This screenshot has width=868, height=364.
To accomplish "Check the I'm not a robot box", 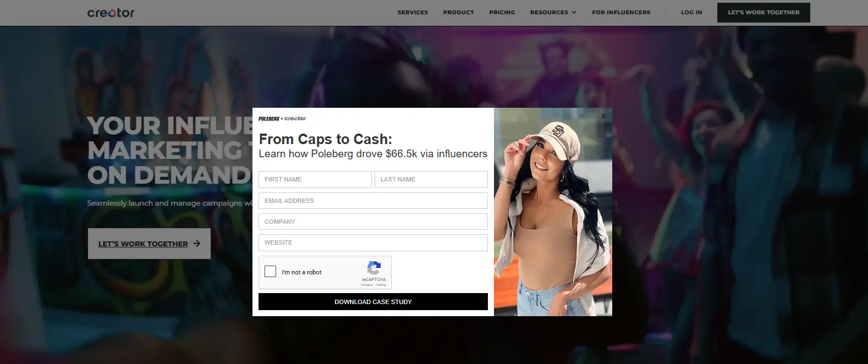I will click(x=270, y=272).
